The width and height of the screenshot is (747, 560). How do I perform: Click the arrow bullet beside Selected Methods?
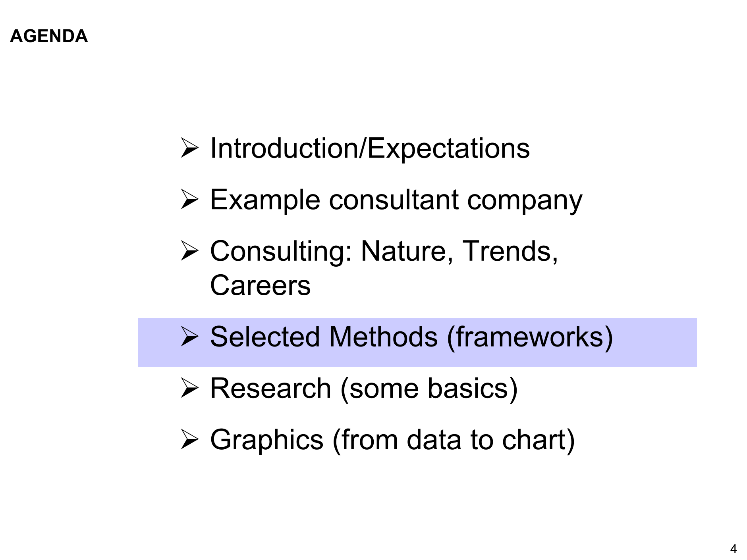tap(189, 337)
